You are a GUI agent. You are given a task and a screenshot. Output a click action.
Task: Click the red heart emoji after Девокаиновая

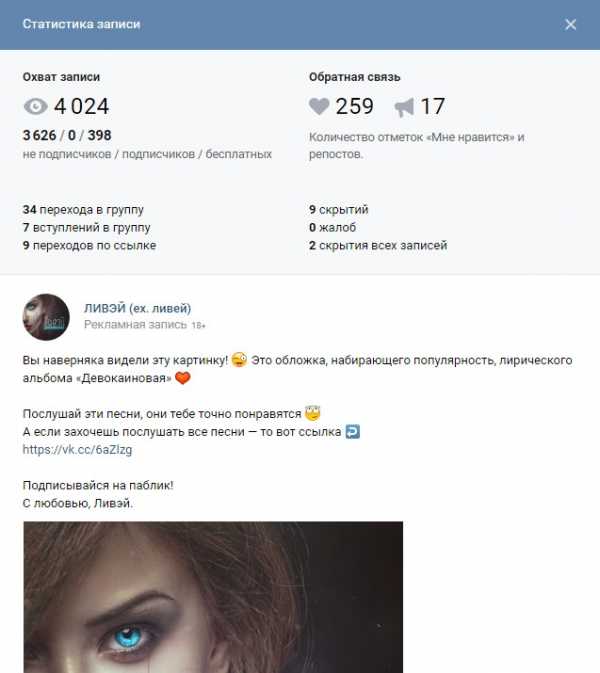coord(182,378)
